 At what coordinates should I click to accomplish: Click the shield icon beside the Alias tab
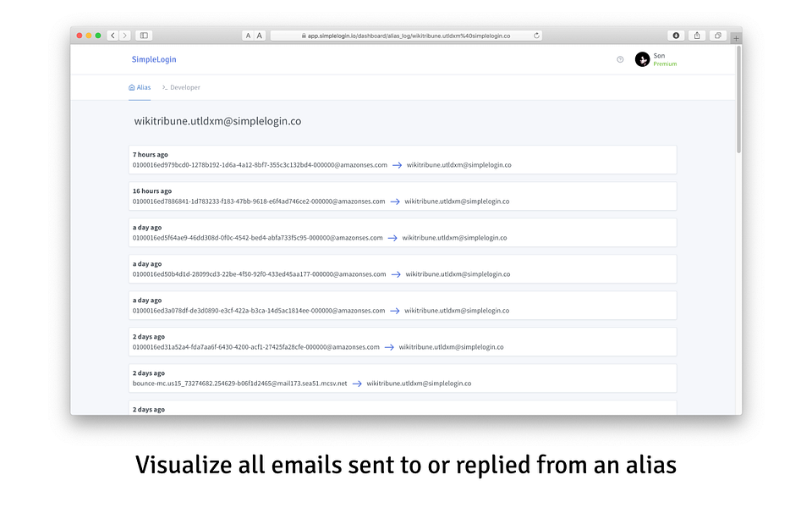[x=132, y=87]
